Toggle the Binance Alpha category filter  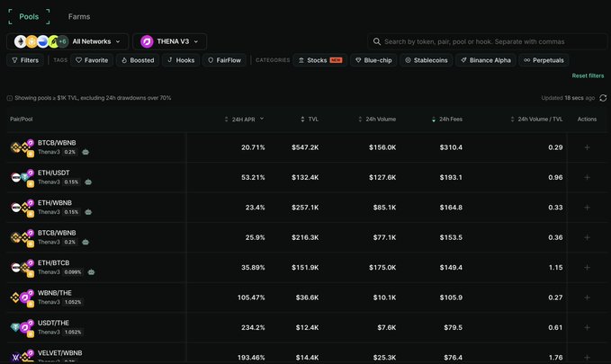[x=486, y=60]
